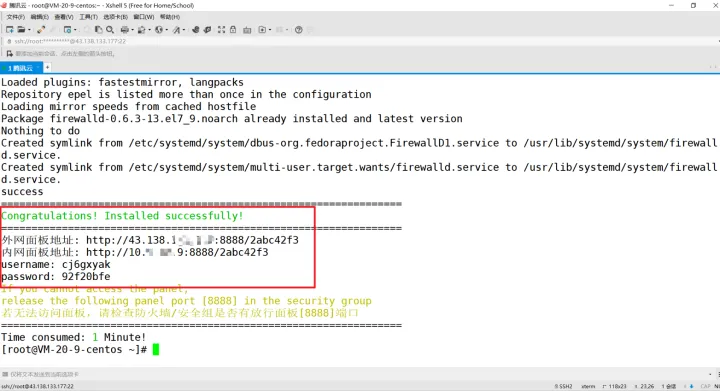The height and width of the screenshot is (391, 720).
Task: Click the globe encoding icon
Action: pos(158,30)
